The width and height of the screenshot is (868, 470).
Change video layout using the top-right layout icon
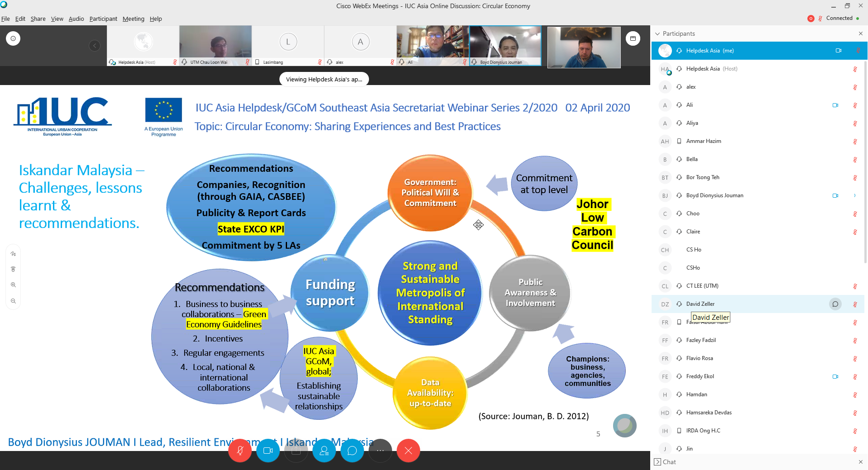633,38
